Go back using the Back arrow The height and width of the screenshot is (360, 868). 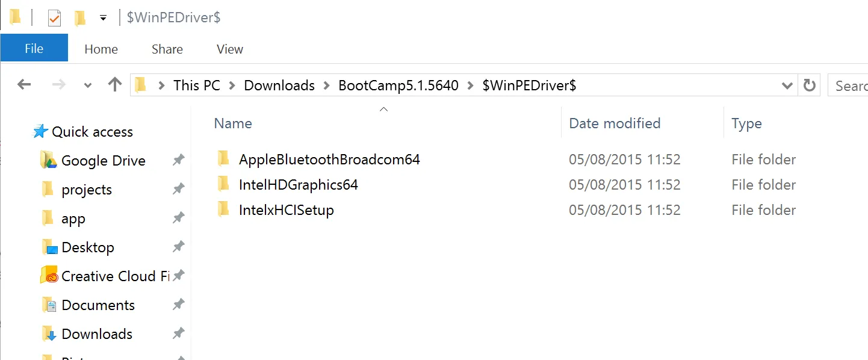[24, 85]
